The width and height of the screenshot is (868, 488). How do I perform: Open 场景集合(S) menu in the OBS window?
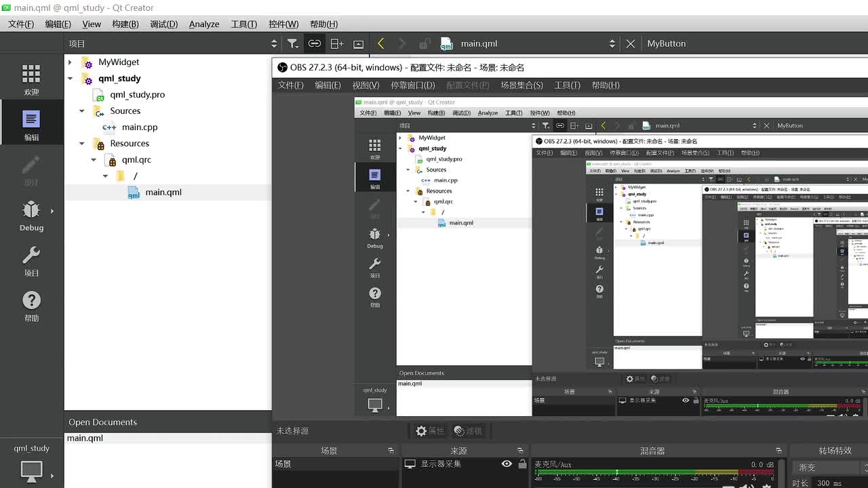[x=521, y=85]
